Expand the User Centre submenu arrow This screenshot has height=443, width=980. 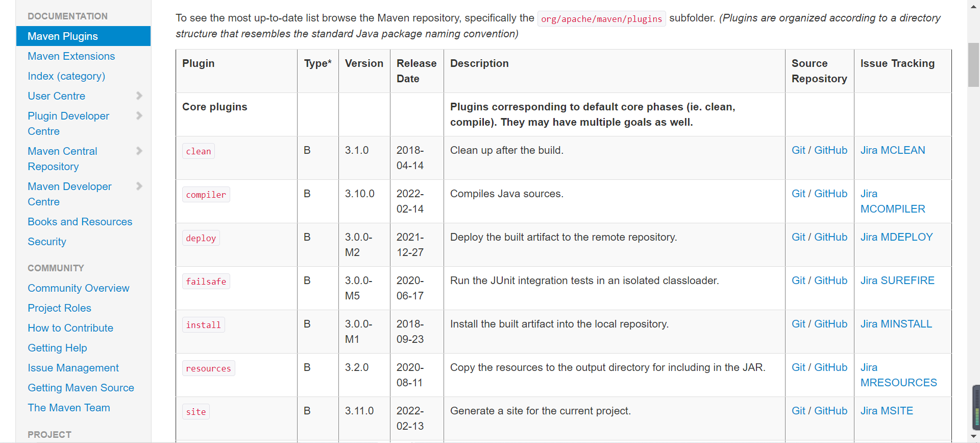pyautogui.click(x=139, y=96)
